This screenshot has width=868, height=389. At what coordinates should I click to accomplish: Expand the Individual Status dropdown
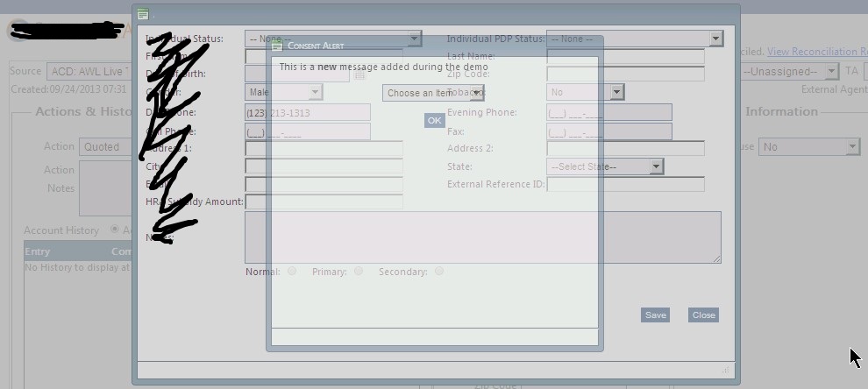333,39
